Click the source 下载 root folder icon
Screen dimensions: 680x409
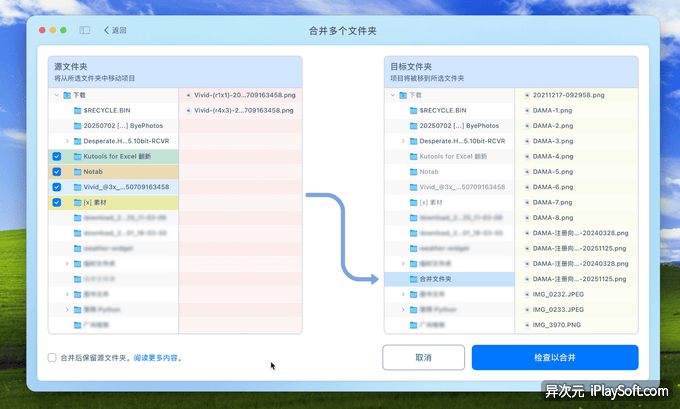pyautogui.click(x=67, y=95)
